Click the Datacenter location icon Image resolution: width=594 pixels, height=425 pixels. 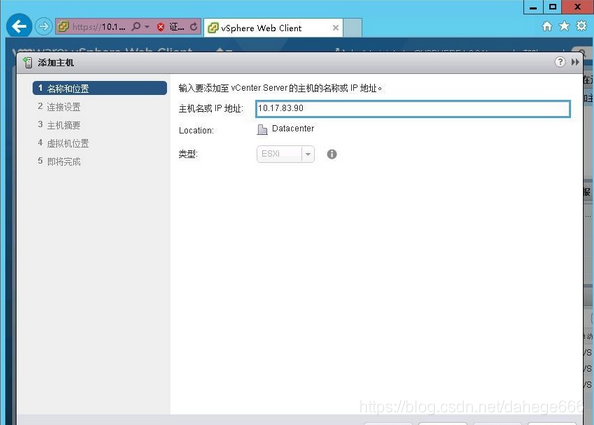[262, 130]
